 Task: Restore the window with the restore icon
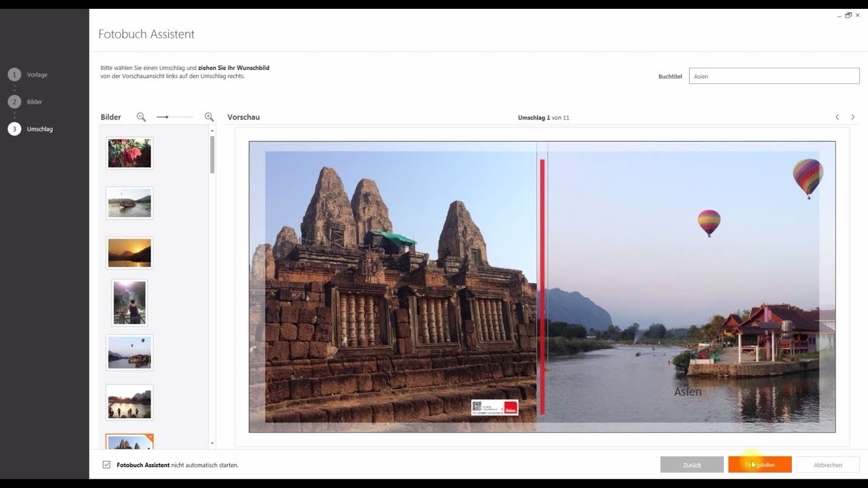848,15
